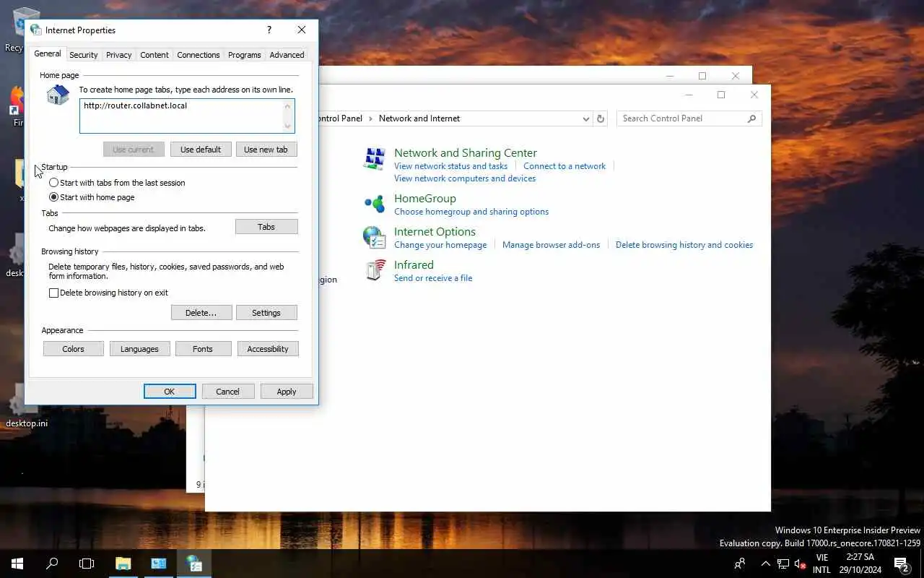This screenshot has height=578, width=924.
Task: Click the Internet Options globe icon
Action: point(375,237)
